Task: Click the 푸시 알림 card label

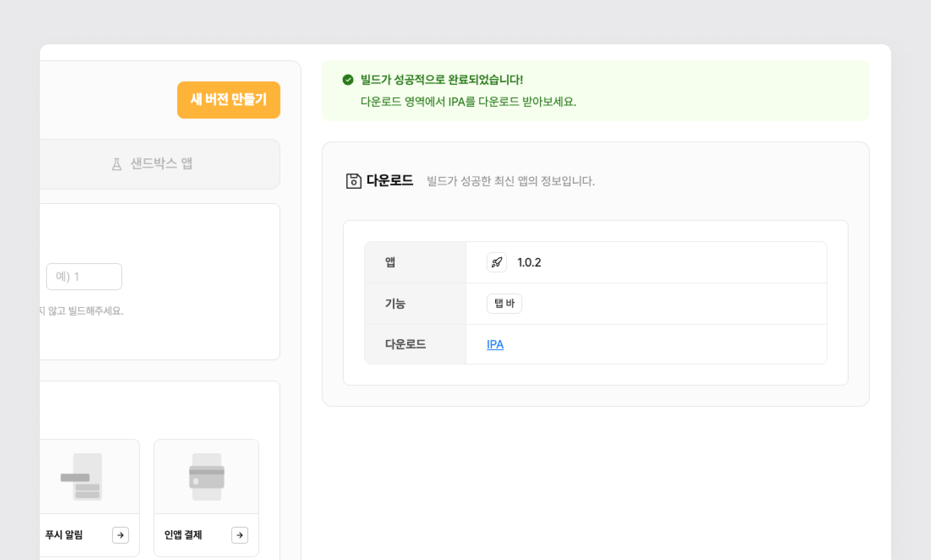Action: [64, 535]
